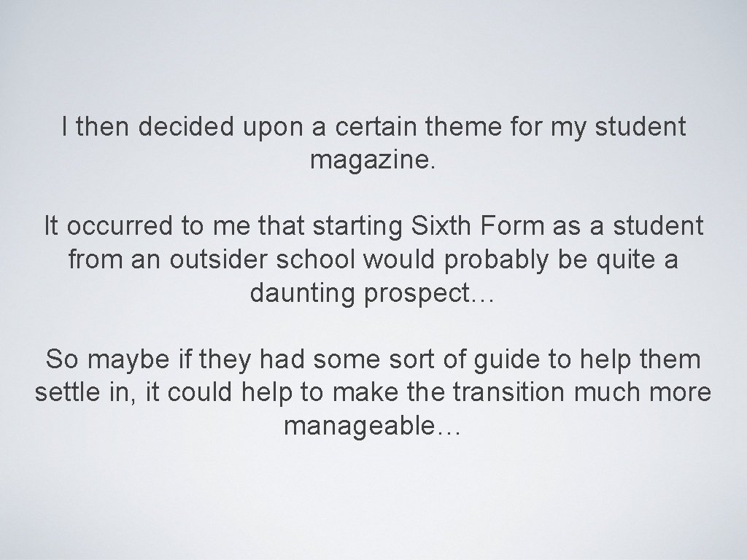Click the word "transition" in the slide text
The image size is (747, 560).
tap(508, 392)
